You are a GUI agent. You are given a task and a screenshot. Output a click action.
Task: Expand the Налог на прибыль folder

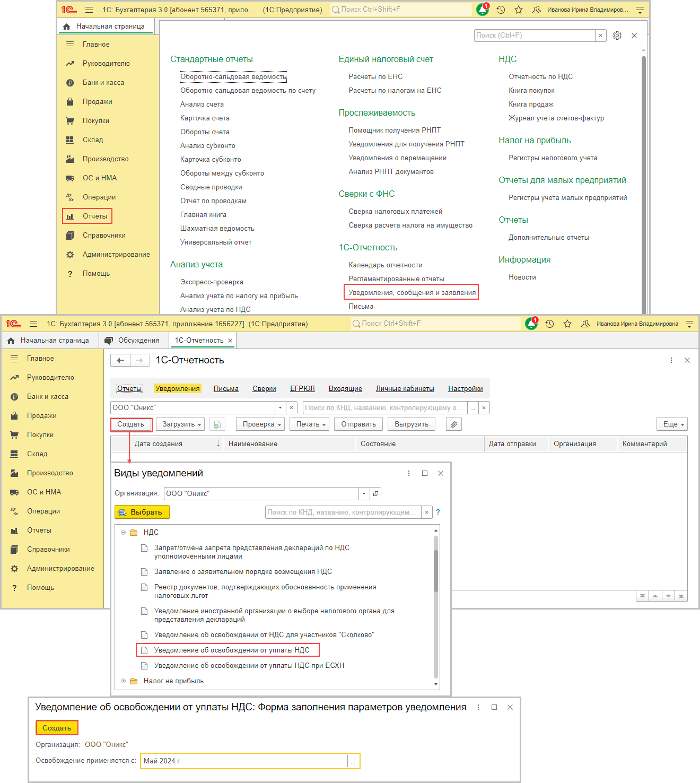pos(123,681)
